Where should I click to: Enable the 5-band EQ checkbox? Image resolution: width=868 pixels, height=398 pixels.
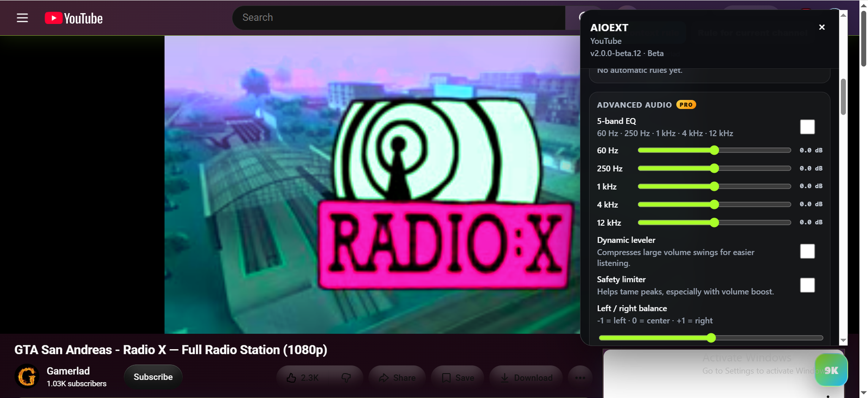point(807,127)
